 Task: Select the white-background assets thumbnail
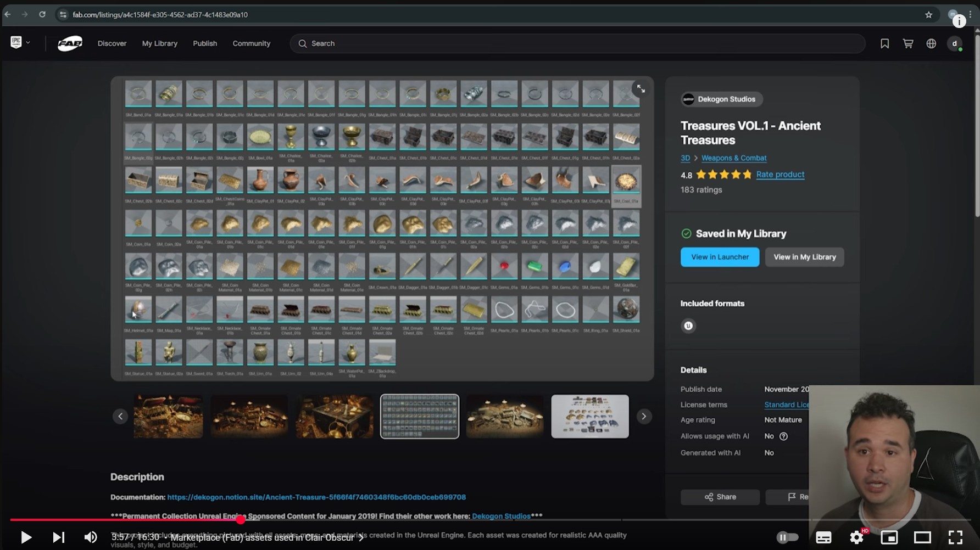(590, 417)
